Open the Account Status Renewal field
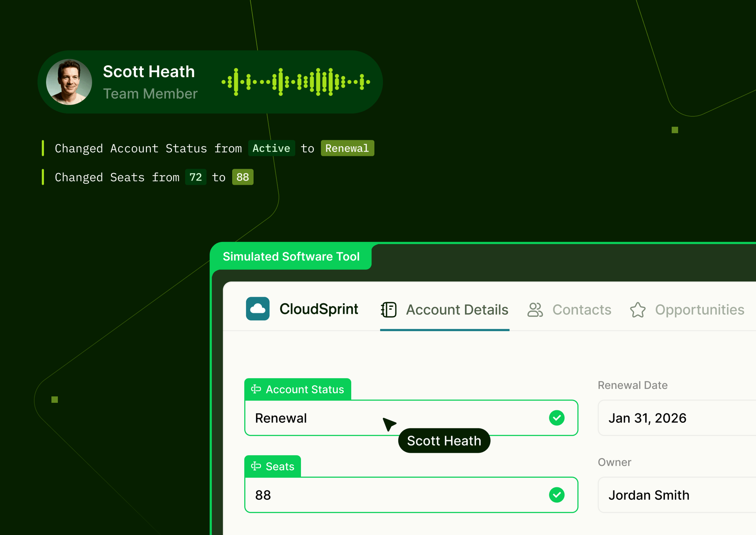The width and height of the screenshot is (756, 535). click(329, 418)
